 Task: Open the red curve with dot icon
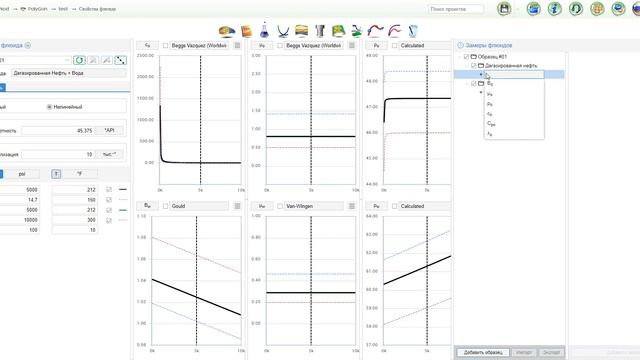(x=376, y=31)
